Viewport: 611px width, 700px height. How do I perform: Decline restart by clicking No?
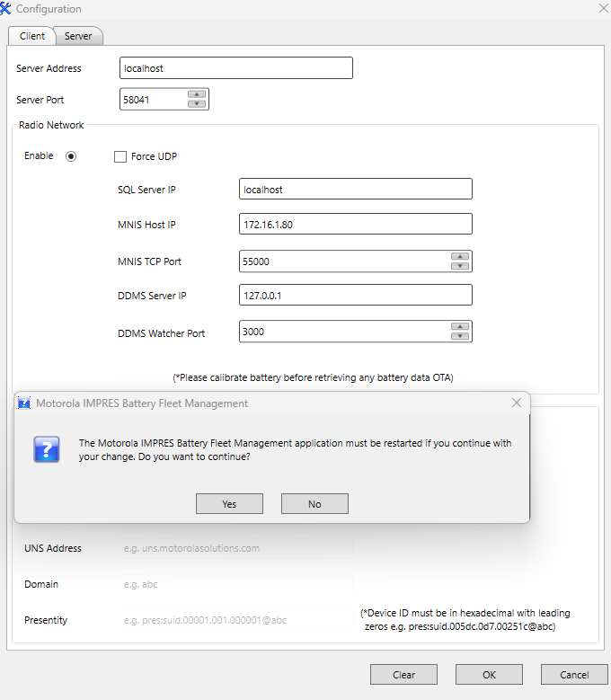314,503
